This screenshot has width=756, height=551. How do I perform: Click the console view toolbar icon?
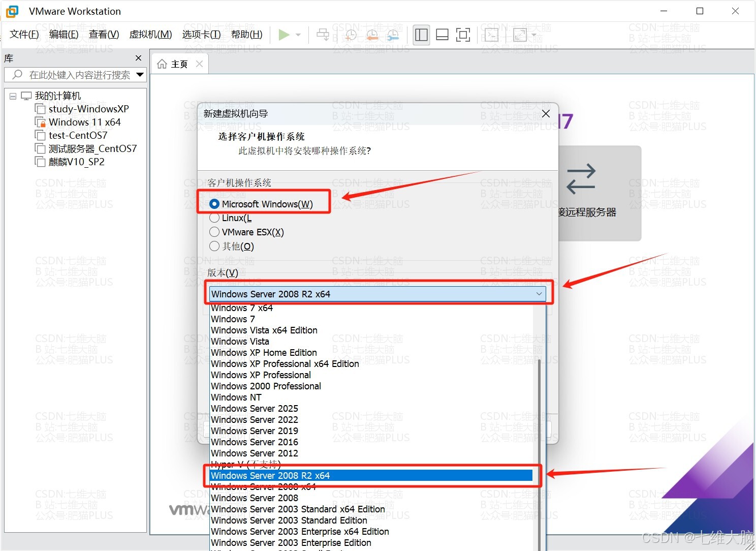coord(491,35)
